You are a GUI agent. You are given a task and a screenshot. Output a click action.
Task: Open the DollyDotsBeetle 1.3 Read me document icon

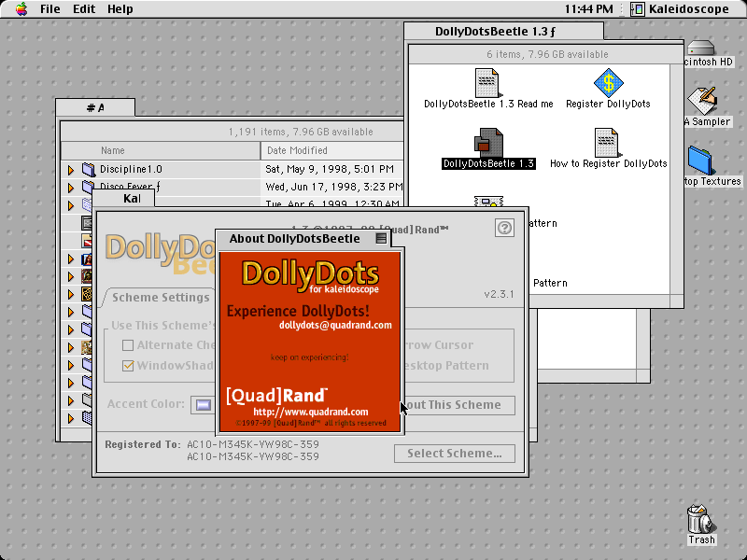tap(486, 83)
